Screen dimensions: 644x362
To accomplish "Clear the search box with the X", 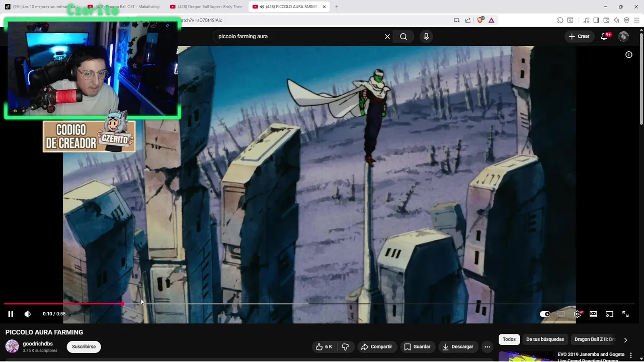I will [x=387, y=36].
